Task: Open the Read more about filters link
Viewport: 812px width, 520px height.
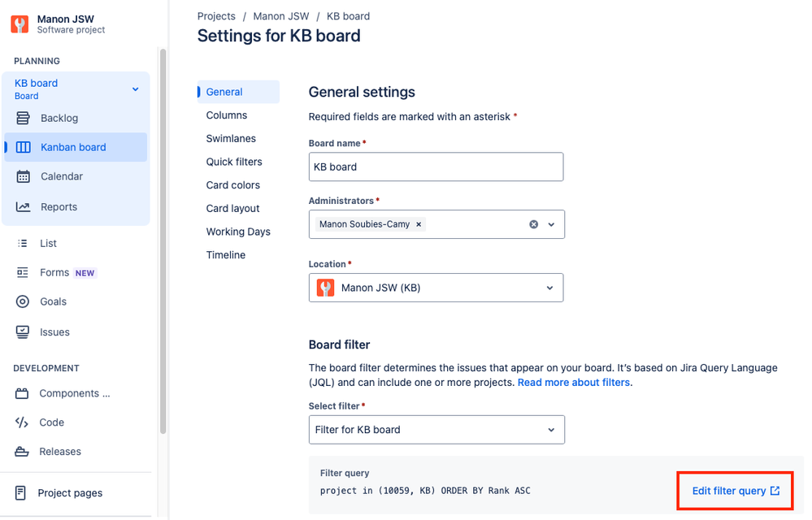Action: [573, 382]
